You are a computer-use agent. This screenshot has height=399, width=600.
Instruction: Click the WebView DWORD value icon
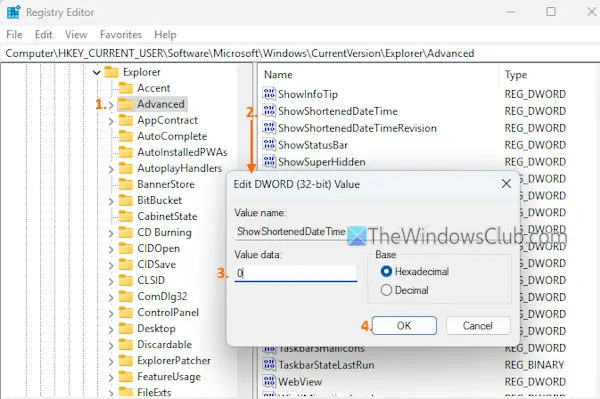[x=269, y=381]
